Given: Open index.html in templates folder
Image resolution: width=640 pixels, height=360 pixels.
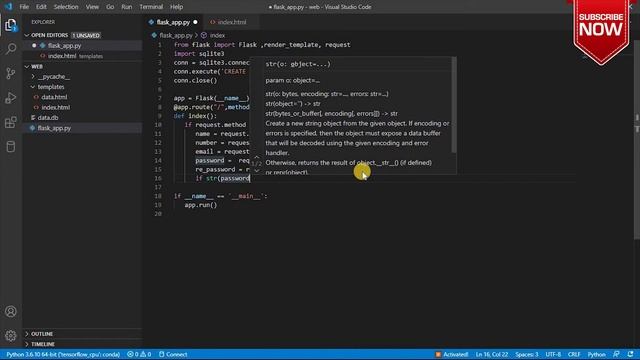Looking at the screenshot, I should pos(56,107).
